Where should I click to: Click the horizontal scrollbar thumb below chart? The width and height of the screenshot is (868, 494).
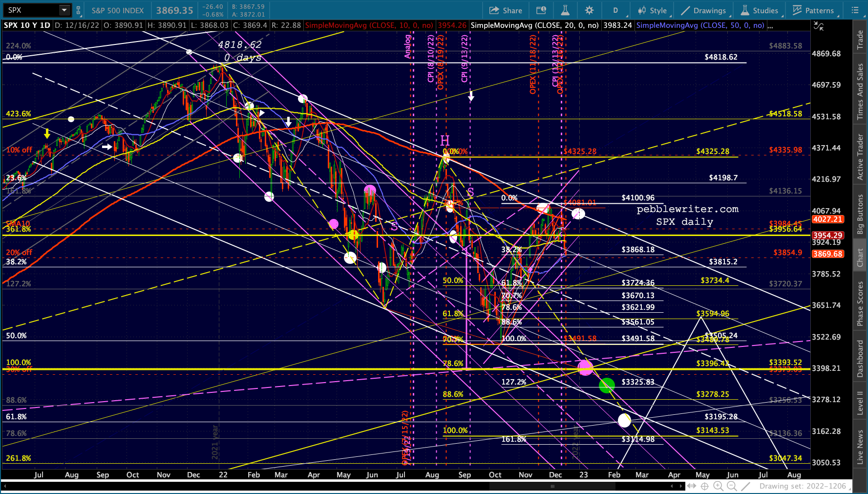552,486
